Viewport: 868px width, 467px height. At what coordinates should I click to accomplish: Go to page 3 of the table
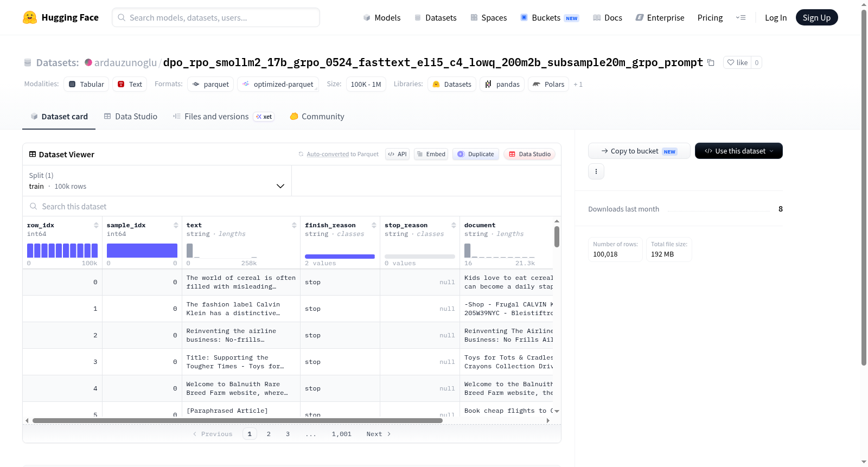288,434
